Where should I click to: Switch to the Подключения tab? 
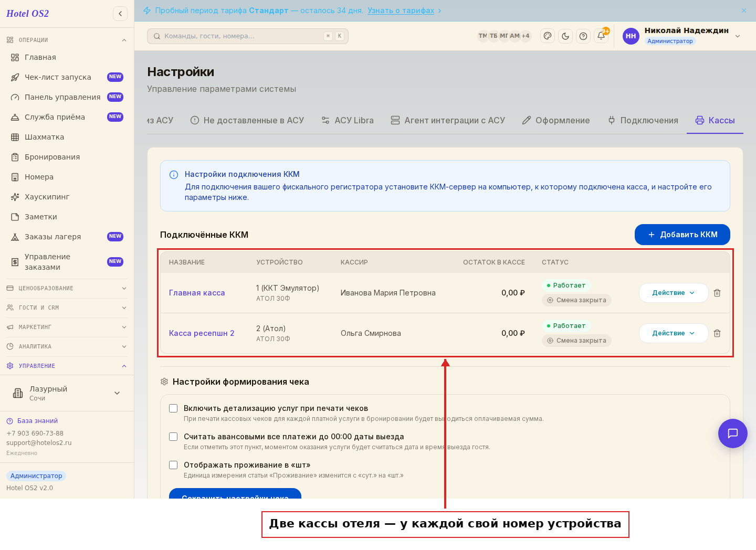pos(643,120)
